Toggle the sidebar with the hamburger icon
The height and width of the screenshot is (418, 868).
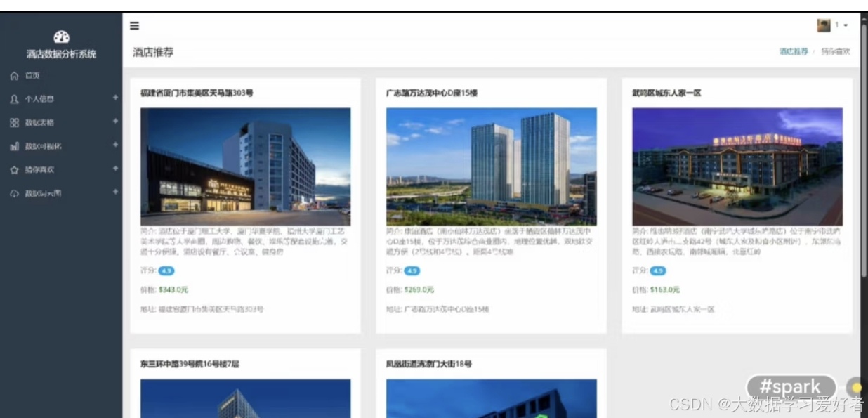pos(134,26)
